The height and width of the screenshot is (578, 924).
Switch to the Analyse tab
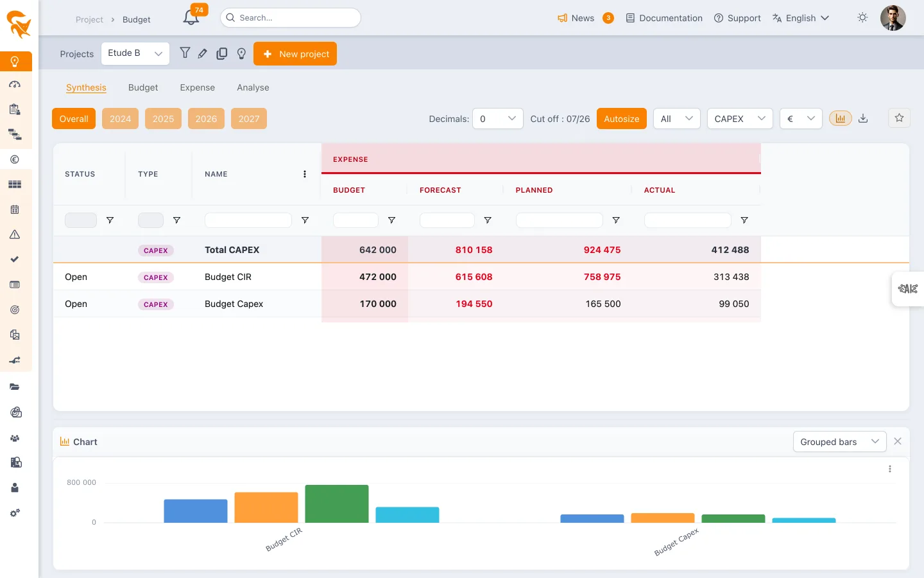pyautogui.click(x=253, y=87)
